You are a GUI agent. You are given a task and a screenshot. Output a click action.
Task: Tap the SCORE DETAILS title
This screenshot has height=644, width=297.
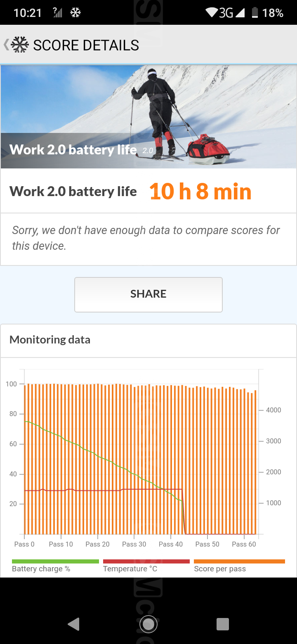[x=86, y=45]
